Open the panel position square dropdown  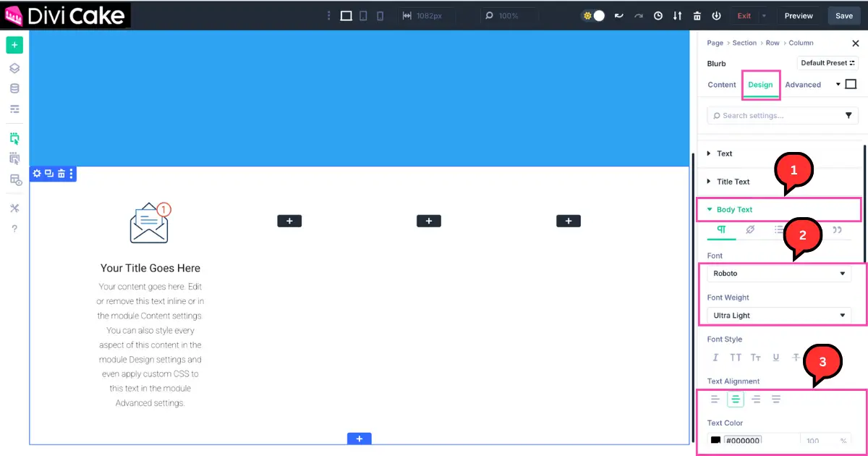pos(846,85)
